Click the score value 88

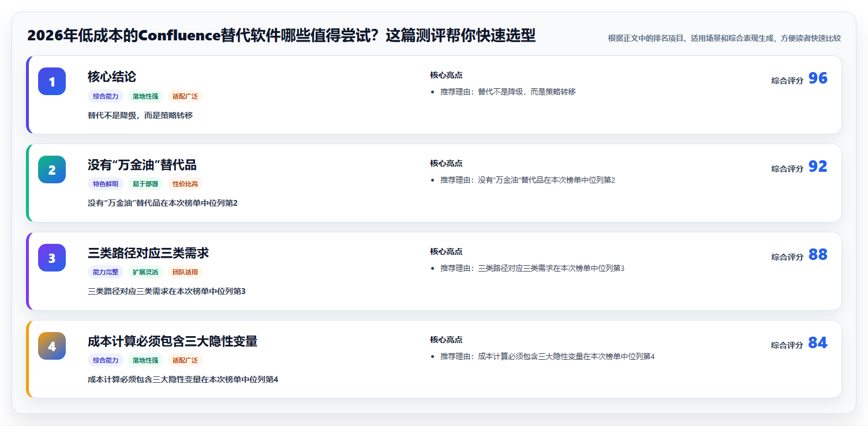point(818,255)
